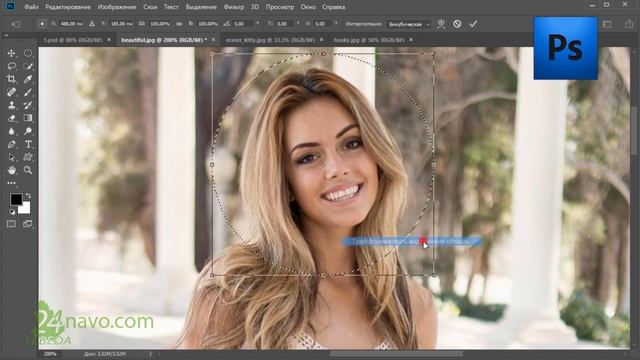This screenshot has width=640, height=360.
Task: Select the Eyedropper tool
Action: 28,79
